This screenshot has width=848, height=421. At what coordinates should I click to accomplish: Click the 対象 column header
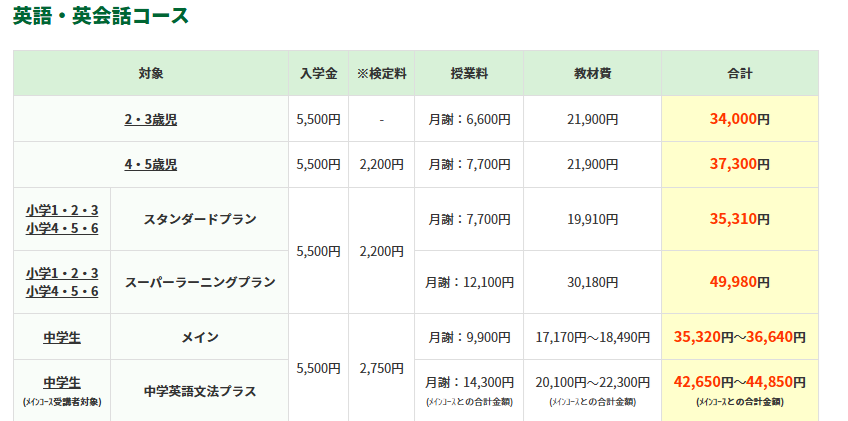150,73
